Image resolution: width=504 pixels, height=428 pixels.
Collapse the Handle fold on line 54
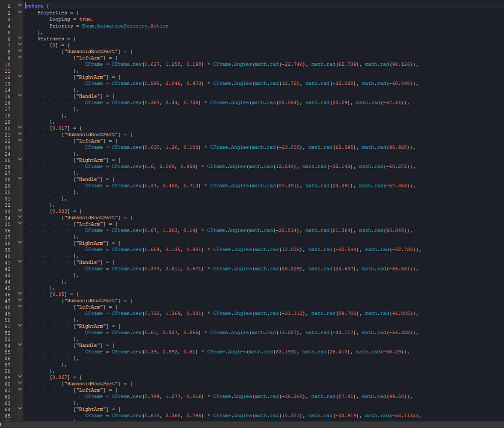20,345
